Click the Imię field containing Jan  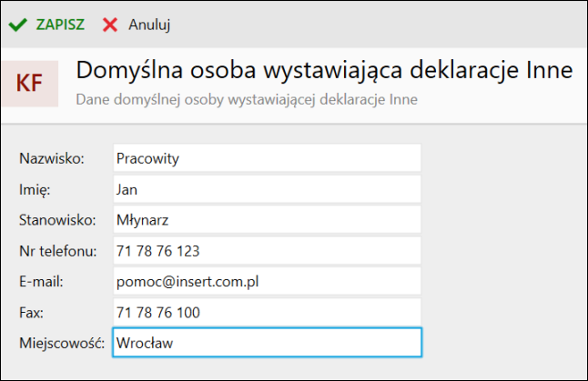(x=267, y=189)
